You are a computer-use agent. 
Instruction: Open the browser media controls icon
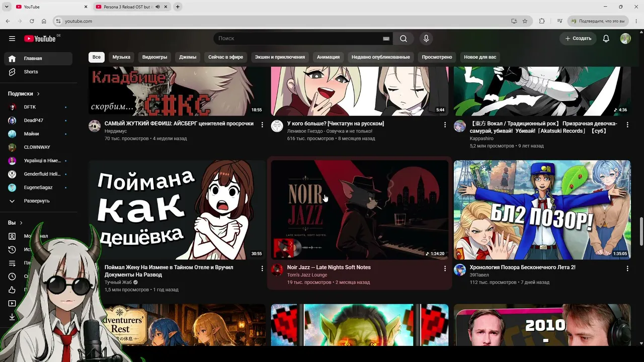click(x=559, y=21)
